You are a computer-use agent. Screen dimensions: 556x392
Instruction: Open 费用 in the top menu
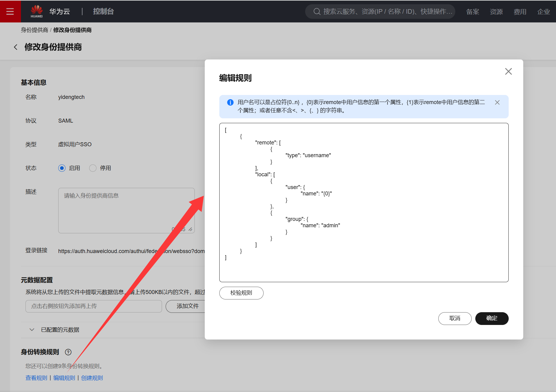(520, 12)
